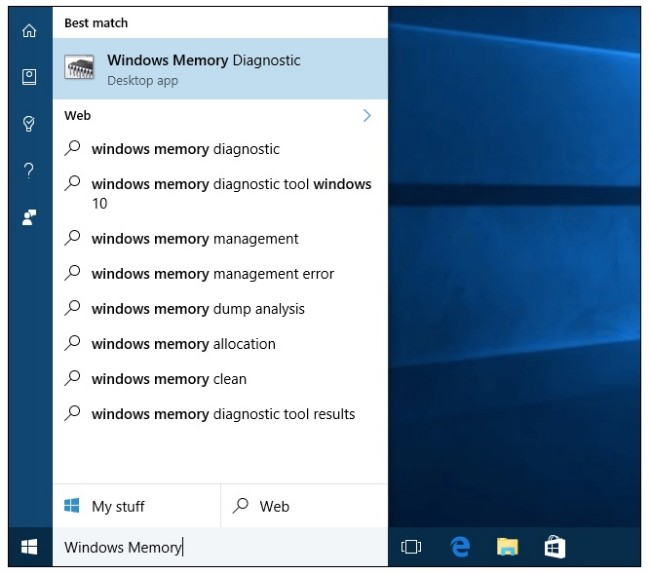Click the Help question mark icon
This screenshot has height=573, width=650.
(29, 170)
